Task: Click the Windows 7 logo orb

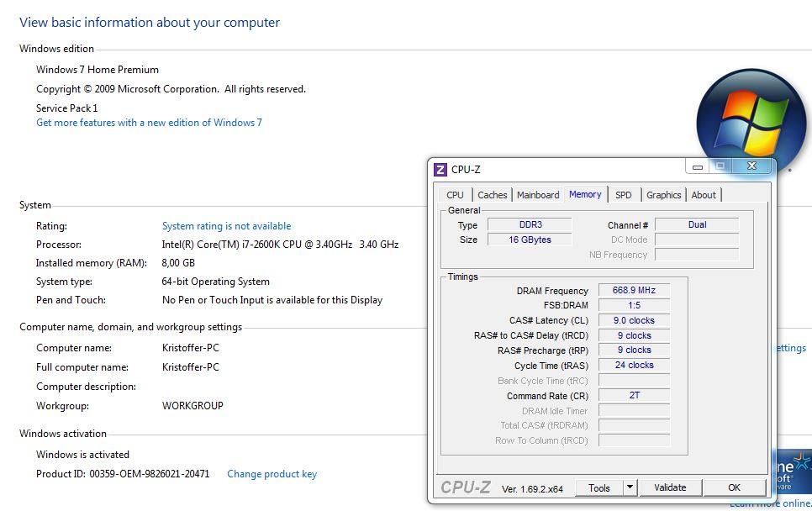Action: (x=751, y=123)
